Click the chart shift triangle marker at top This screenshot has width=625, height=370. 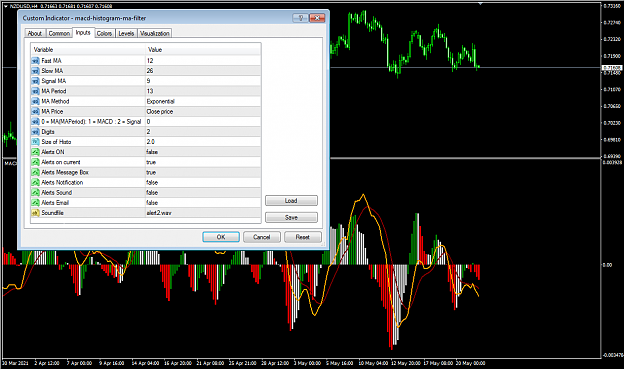[x=481, y=4]
